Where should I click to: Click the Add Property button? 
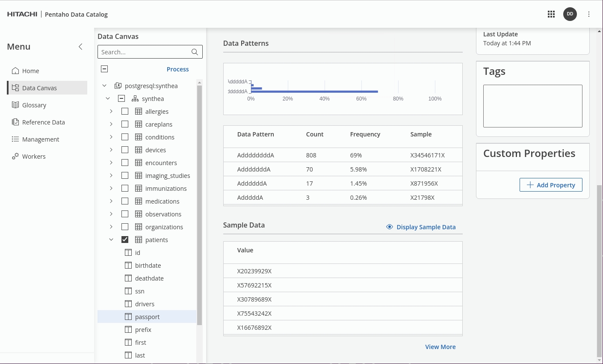tap(551, 185)
